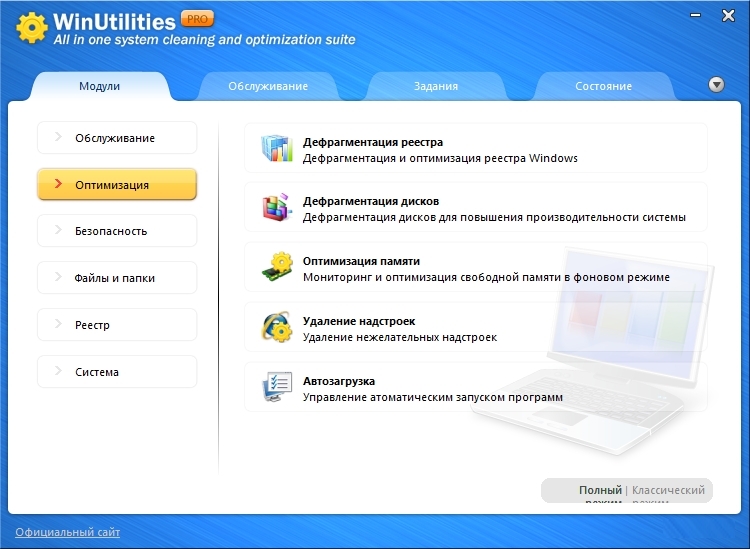Click the Удаление надстроек Internet Explorer icon
This screenshot has height=549, width=750.
coord(276,328)
